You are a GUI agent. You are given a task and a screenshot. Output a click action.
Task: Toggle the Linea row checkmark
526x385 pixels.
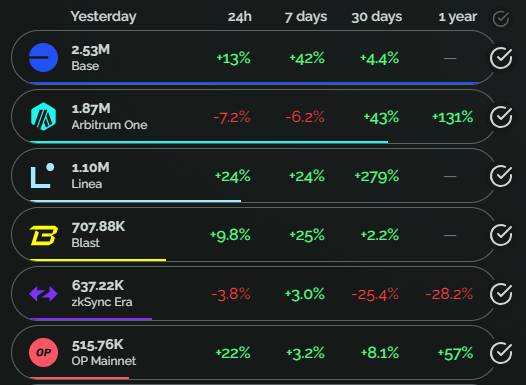point(501,176)
